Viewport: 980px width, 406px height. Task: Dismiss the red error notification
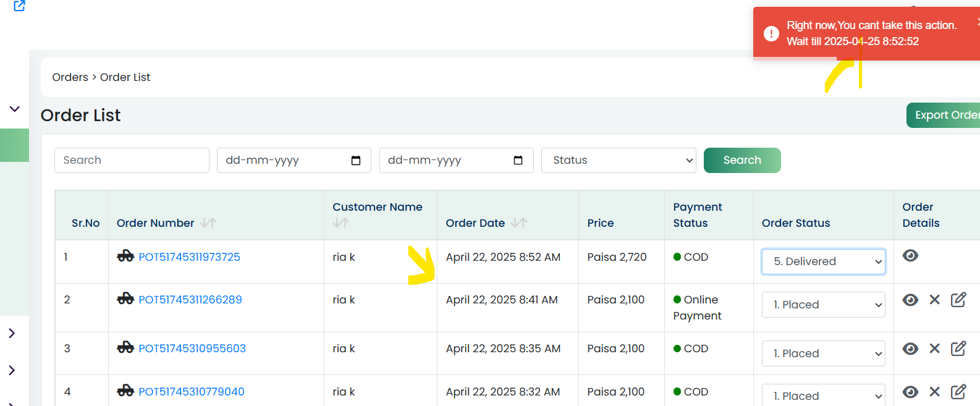pyautogui.click(x=978, y=22)
